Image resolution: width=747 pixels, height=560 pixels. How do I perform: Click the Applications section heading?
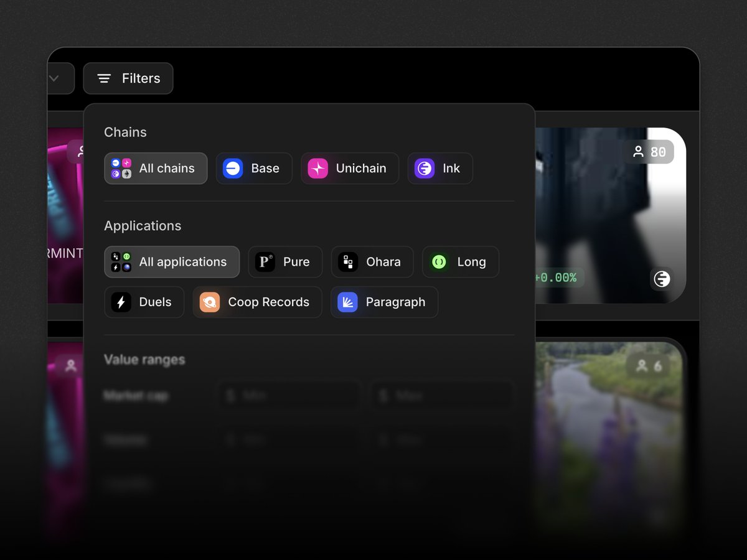tap(143, 226)
